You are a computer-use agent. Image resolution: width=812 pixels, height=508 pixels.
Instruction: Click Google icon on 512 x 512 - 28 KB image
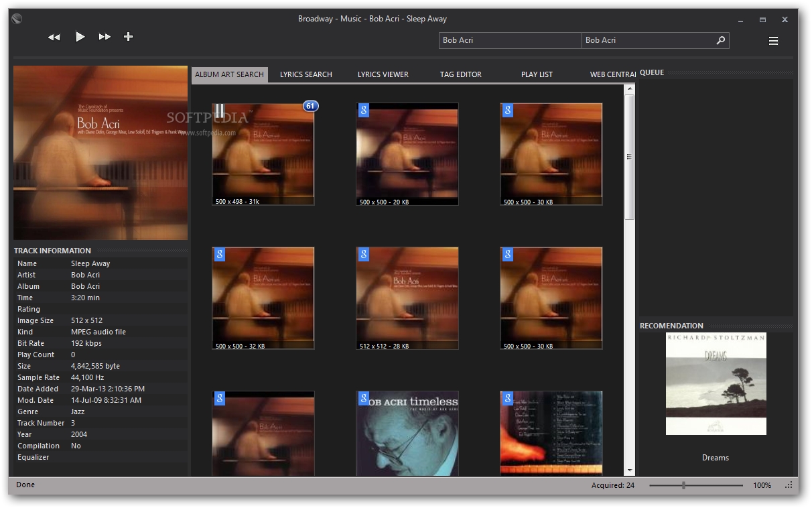tap(364, 255)
